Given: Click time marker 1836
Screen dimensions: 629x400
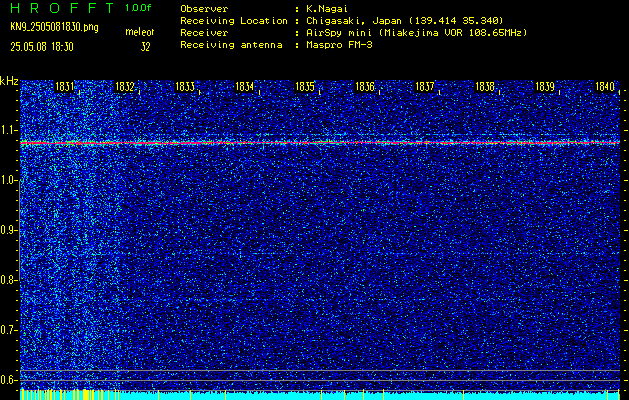Looking at the screenshot, I should coord(365,87).
